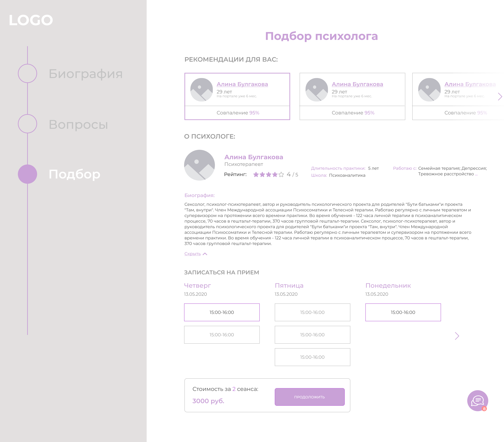Open the chat bubble icon with notification badge
Image resolution: width=504 pixels, height=442 pixels.
[477, 400]
